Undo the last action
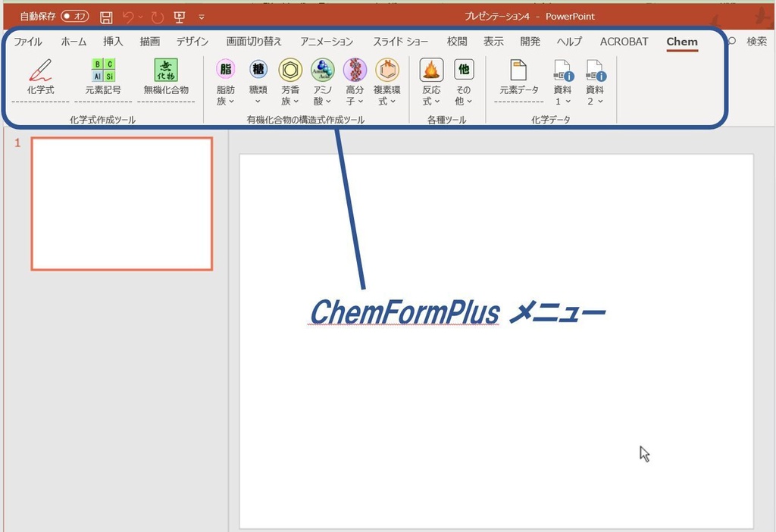Viewport: 776px width, 532px height. click(129, 17)
